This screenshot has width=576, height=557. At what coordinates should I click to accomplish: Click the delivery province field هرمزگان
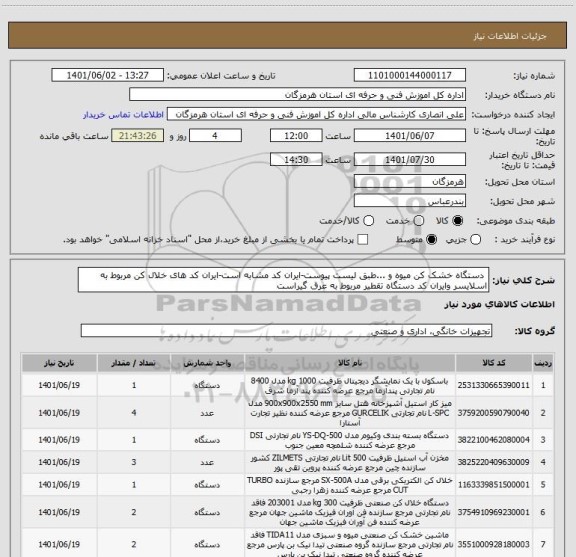(410, 182)
